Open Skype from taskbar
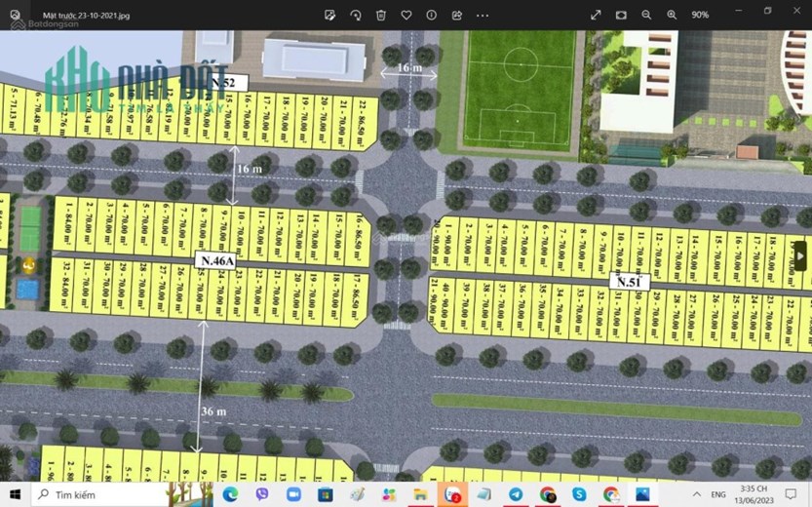812x507 pixels. tap(579, 494)
